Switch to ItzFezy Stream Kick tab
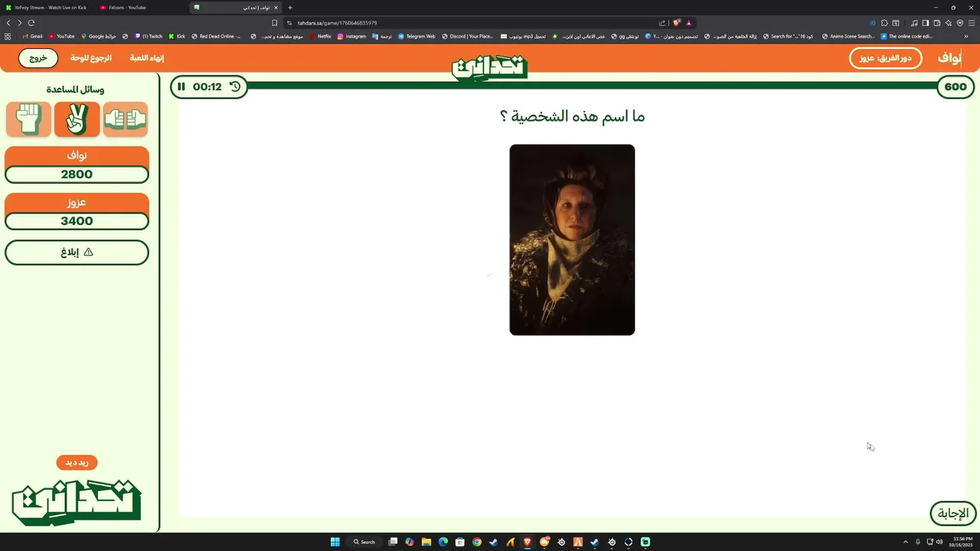This screenshot has height=551, width=980. (x=46, y=8)
